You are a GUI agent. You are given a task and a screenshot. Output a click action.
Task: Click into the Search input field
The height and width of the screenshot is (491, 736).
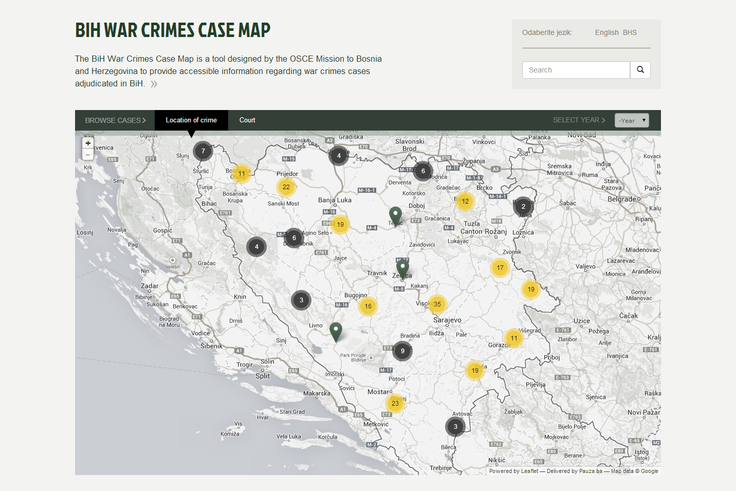tap(576, 70)
